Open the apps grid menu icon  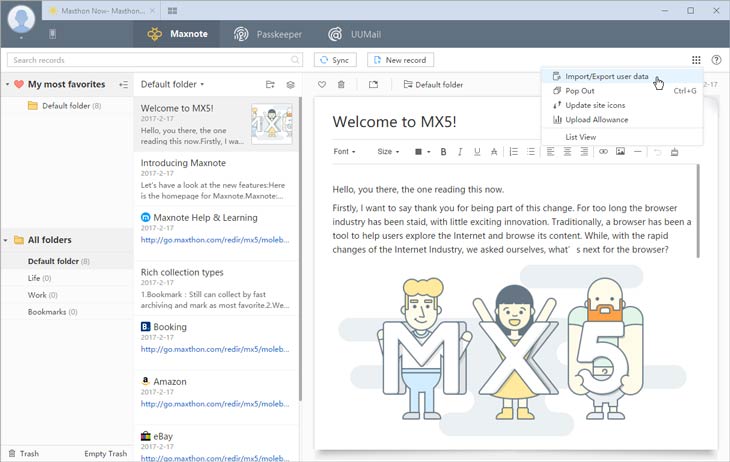(x=696, y=60)
